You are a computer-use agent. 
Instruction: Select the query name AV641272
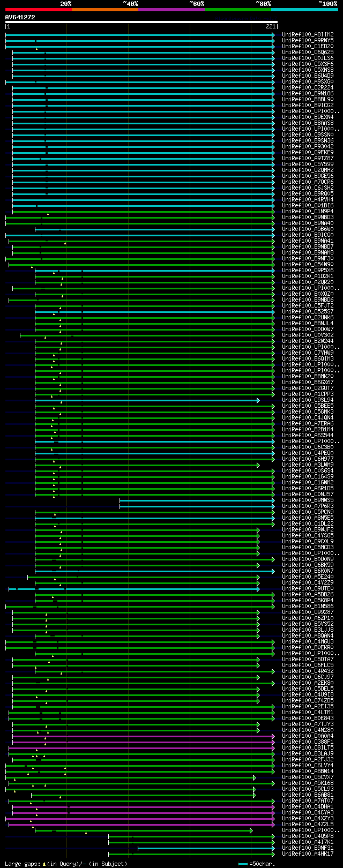point(20,17)
